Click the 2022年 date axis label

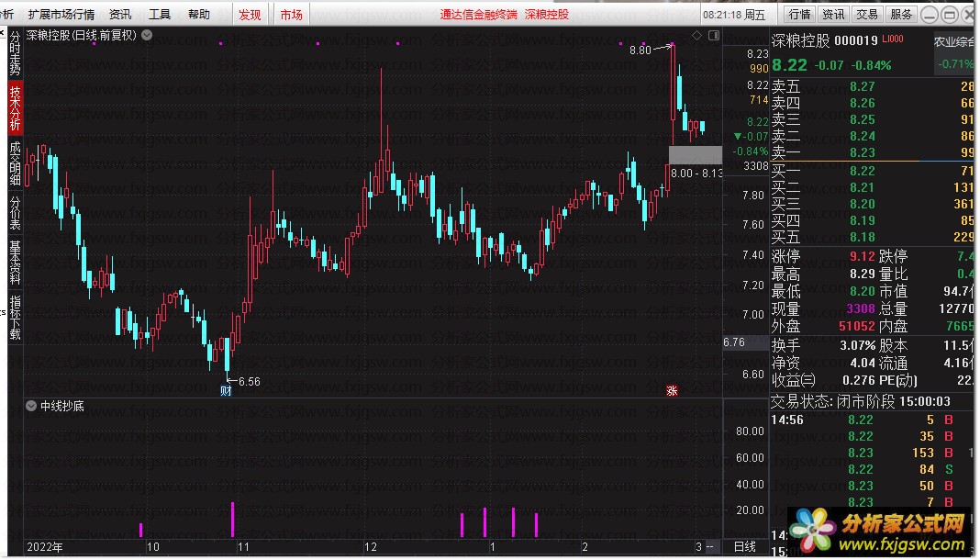44,547
